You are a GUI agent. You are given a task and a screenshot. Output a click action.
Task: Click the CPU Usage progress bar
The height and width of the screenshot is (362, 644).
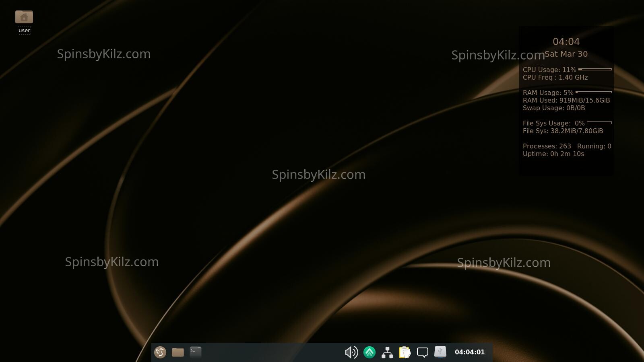595,70
